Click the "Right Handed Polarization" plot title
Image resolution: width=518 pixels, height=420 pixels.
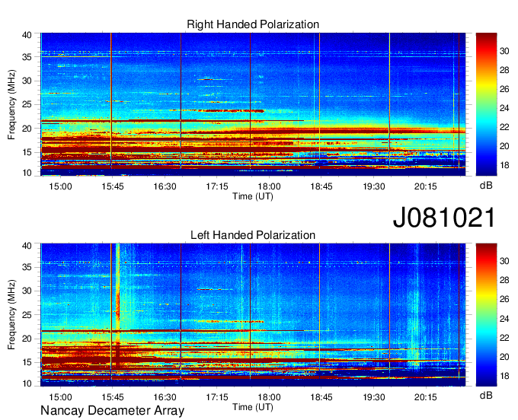pyautogui.click(x=253, y=24)
